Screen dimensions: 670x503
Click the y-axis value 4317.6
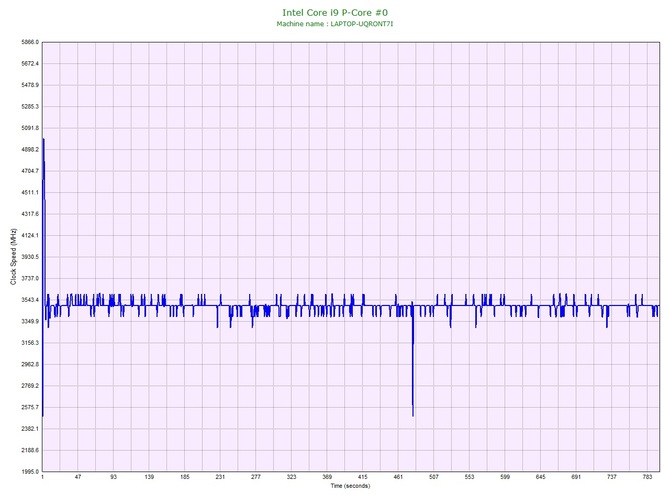pos(30,214)
